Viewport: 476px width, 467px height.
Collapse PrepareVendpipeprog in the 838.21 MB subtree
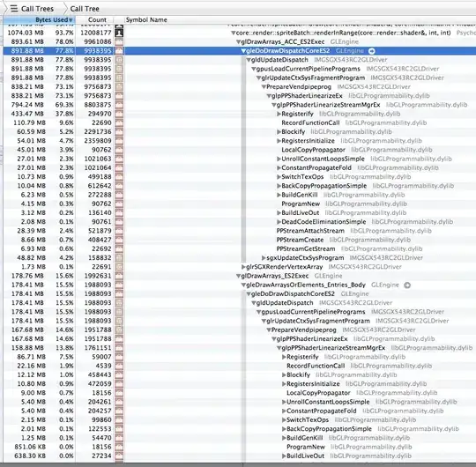click(x=264, y=86)
